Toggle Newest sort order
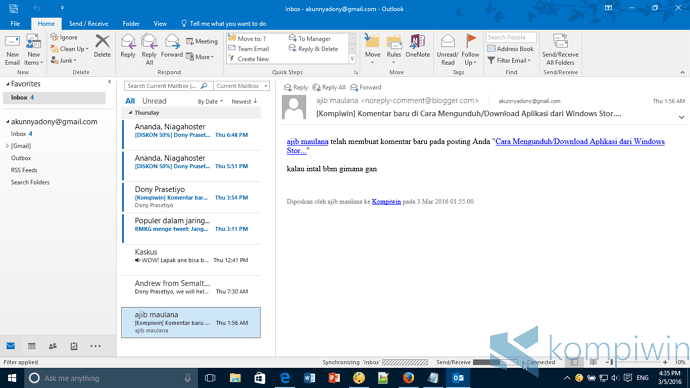Image resolution: width=690 pixels, height=388 pixels. (x=244, y=102)
